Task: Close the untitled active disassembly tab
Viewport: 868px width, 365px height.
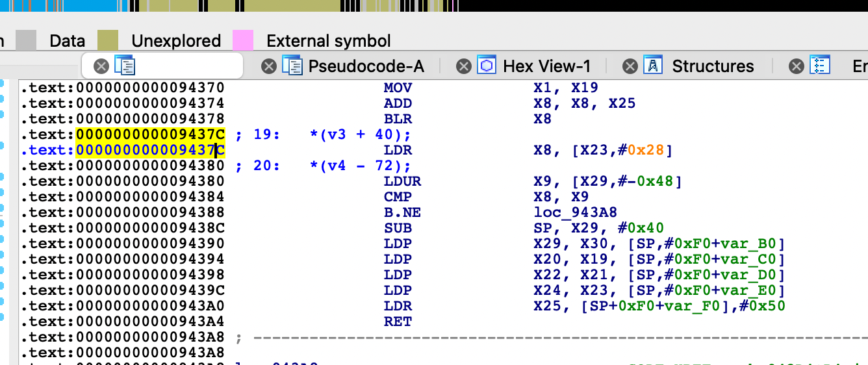Action: [x=101, y=66]
